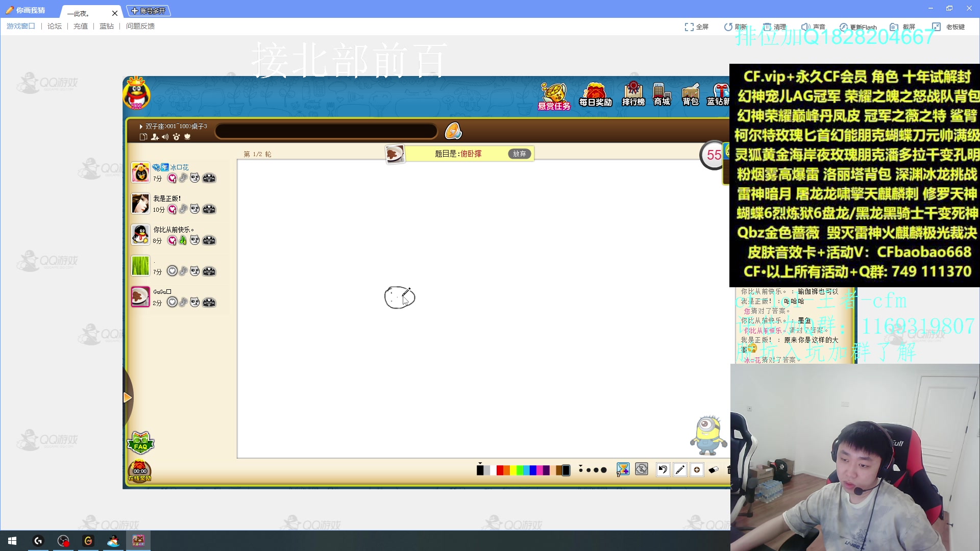Click the 放弃 give up button
The image size is (980, 551).
tap(520, 154)
